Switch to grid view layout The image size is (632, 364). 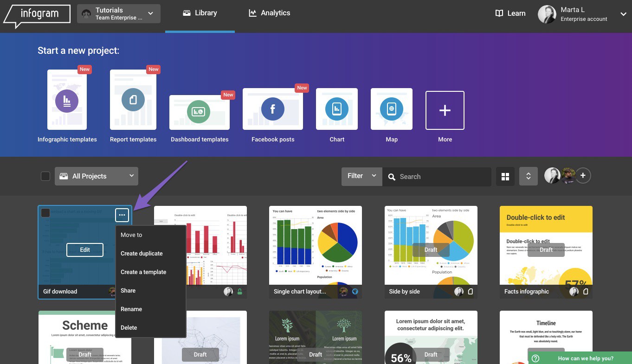505,176
